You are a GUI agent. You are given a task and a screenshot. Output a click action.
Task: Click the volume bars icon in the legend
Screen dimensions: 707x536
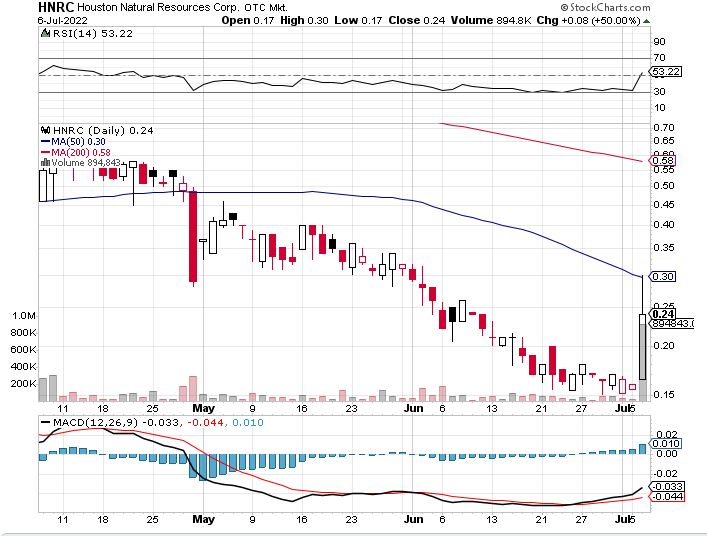(x=45, y=162)
